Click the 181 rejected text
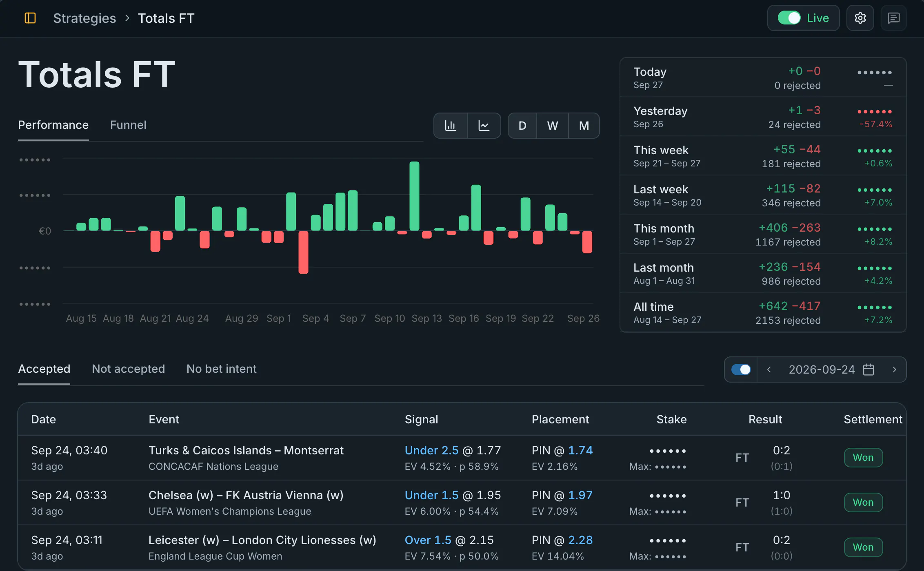 791,164
